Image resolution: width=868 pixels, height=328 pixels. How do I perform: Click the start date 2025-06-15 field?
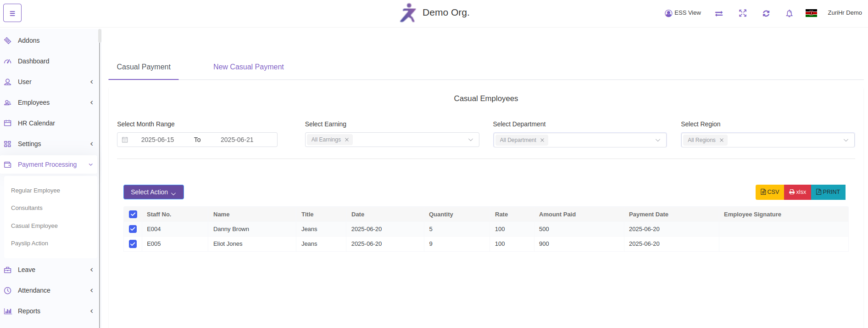pos(157,140)
